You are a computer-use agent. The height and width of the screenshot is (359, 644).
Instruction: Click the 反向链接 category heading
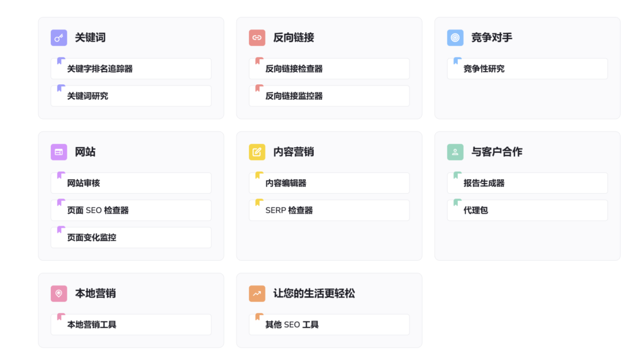coord(294,38)
